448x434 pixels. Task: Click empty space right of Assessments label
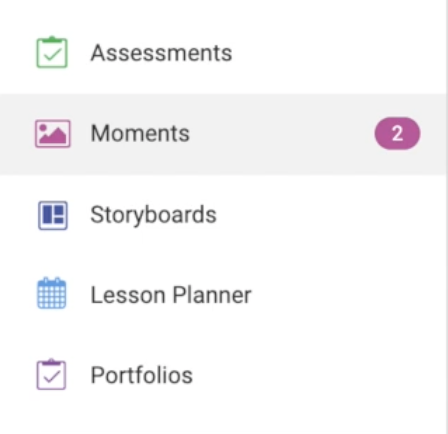pos(337,53)
